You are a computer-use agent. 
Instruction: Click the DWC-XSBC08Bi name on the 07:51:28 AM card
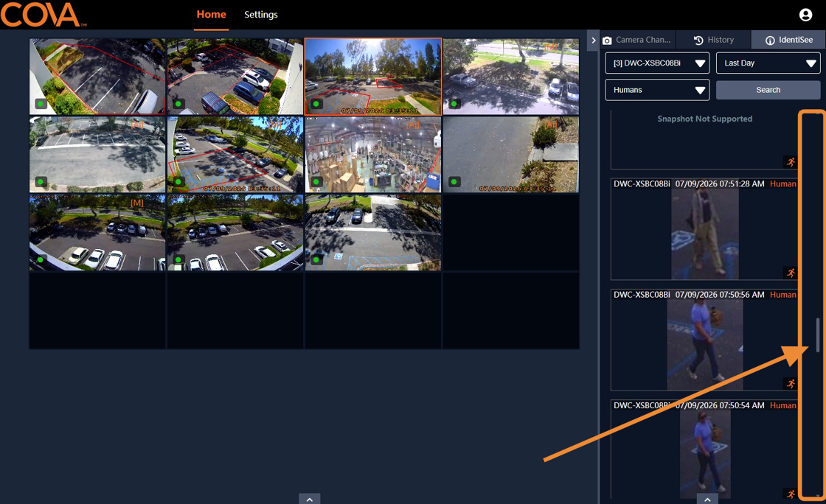tap(642, 183)
